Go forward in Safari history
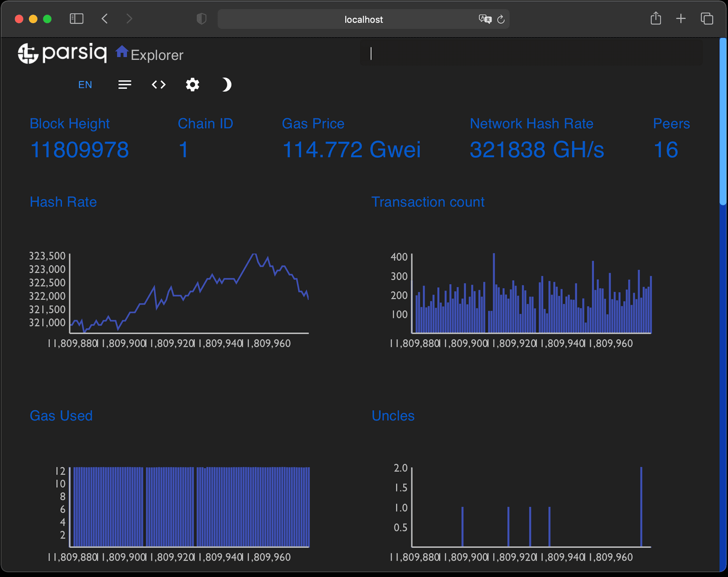The image size is (728, 577). pyautogui.click(x=129, y=19)
